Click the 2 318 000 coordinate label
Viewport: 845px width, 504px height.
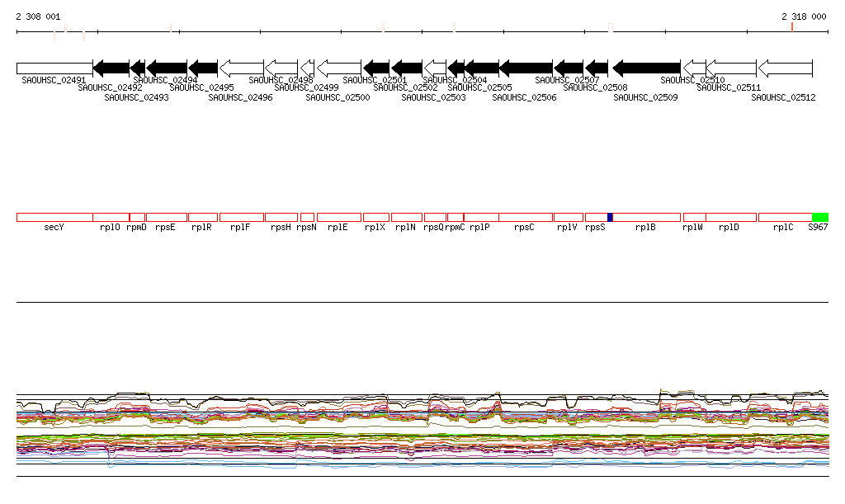point(803,16)
